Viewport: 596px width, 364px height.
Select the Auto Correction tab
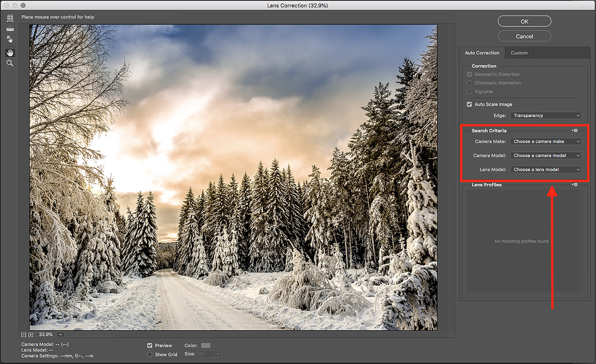[x=482, y=53]
